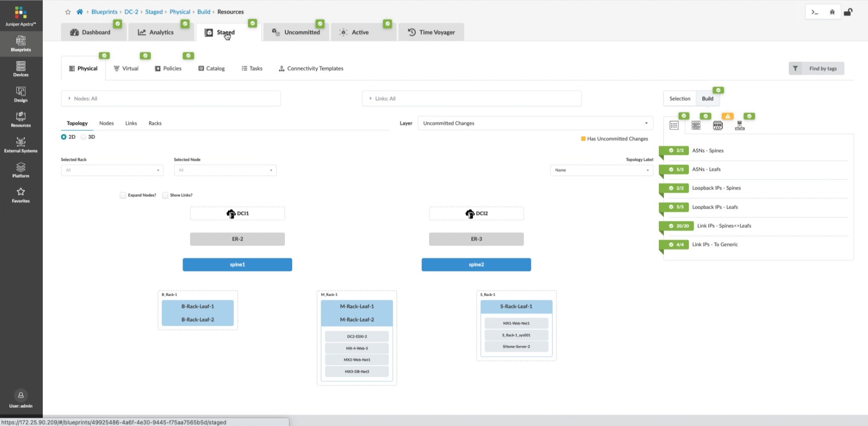Switch to the Selection panel tab
Image resolution: width=868 pixels, height=426 pixels.
[680, 98]
